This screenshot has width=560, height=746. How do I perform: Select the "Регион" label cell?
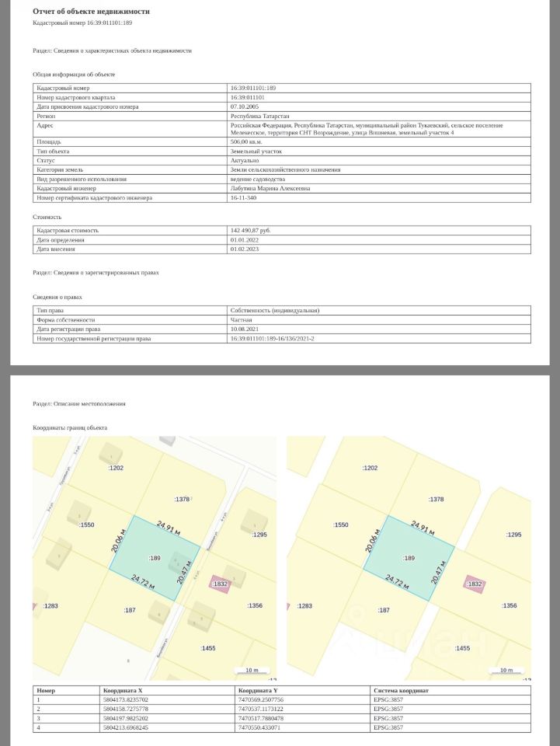(130, 116)
